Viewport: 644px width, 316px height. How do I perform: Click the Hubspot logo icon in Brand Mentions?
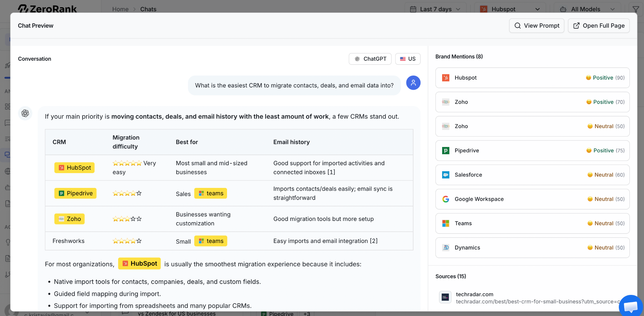446,78
